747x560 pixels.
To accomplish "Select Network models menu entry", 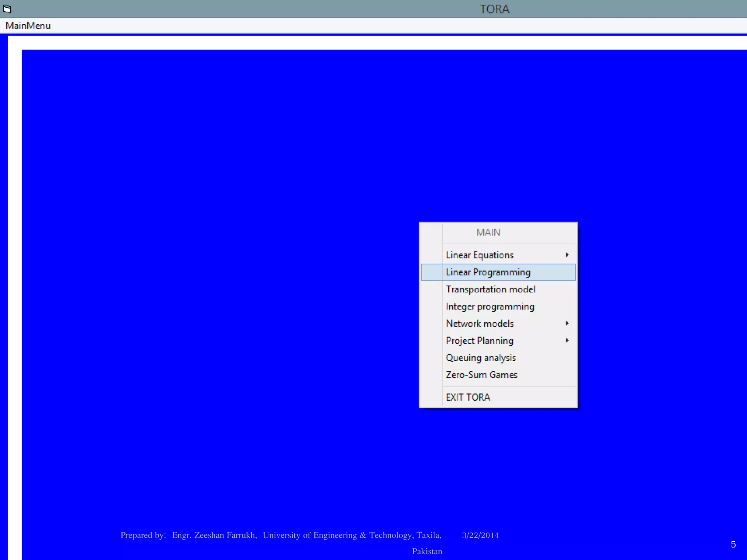I will tap(480, 323).
